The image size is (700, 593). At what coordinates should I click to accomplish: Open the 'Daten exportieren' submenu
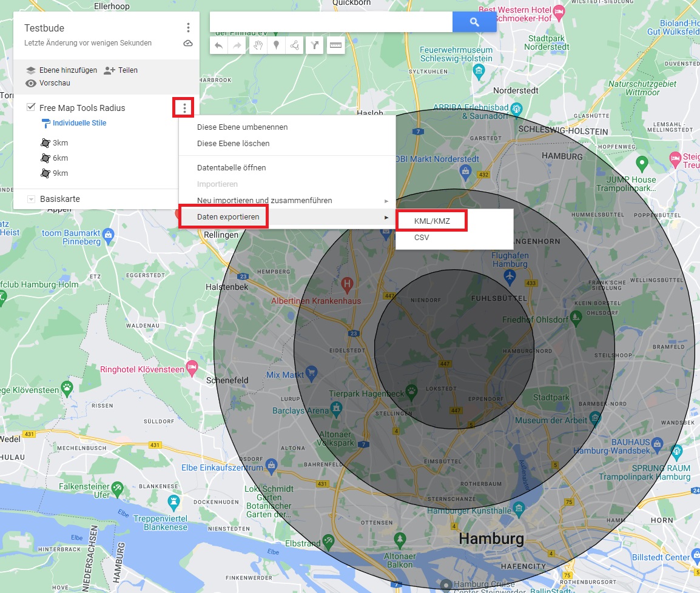[x=287, y=217]
